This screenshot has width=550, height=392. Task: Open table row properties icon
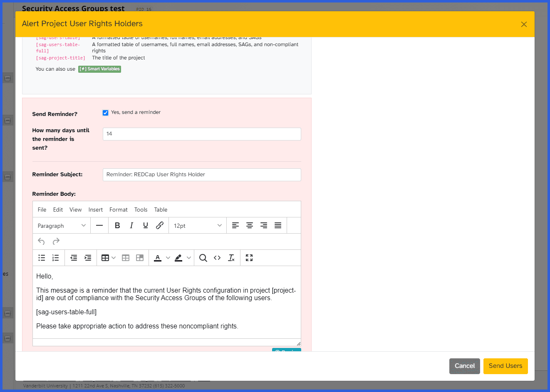pyautogui.click(x=126, y=258)
